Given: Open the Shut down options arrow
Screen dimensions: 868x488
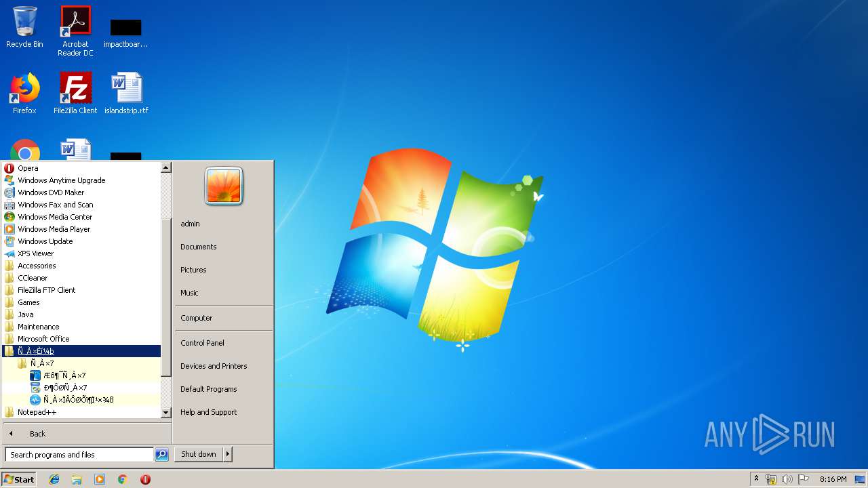Looking at the screenshot, I should [228, 454].
